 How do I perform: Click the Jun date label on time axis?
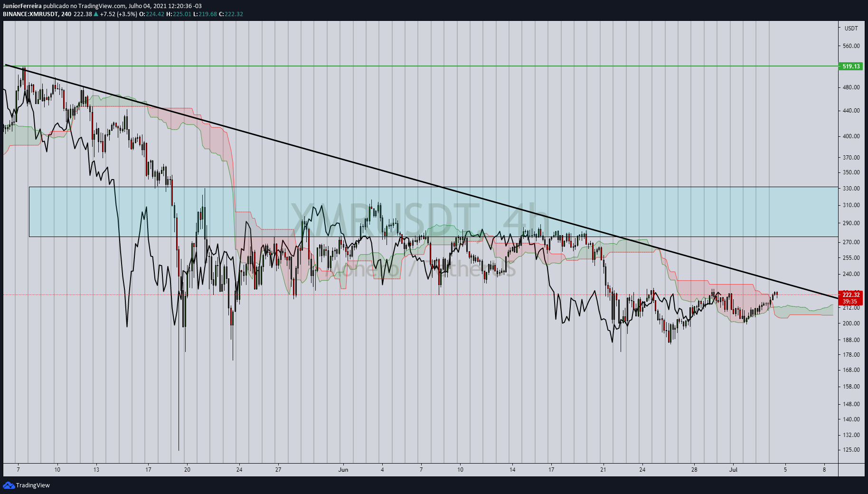pyautogui.click(x=343, y=470)
